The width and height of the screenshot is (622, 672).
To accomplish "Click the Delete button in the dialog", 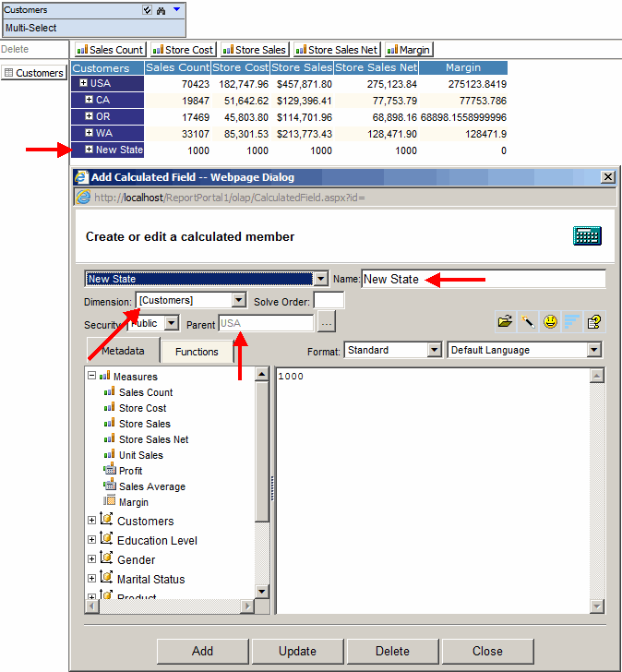I will (x=393, y=651).
